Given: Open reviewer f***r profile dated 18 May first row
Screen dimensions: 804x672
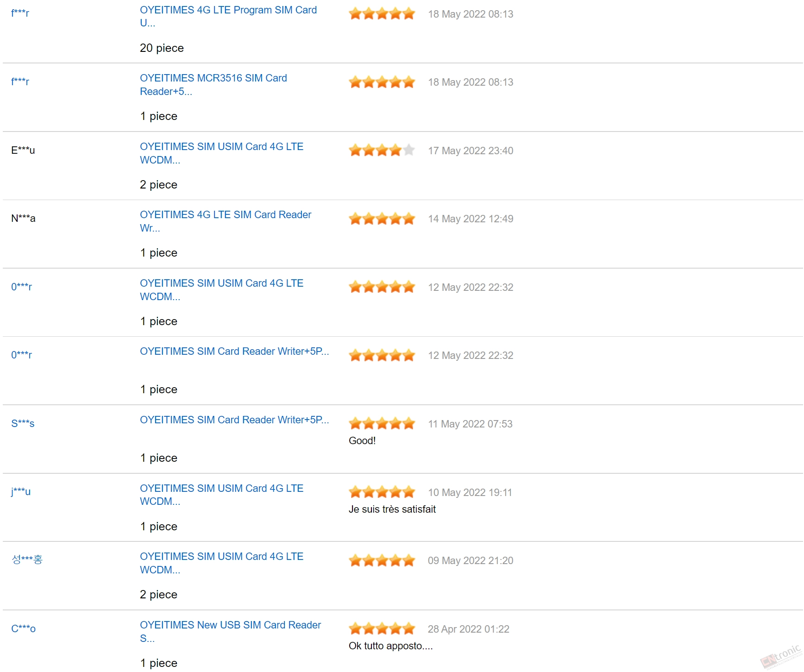Looking at the screenshot, I should point(20,13).
